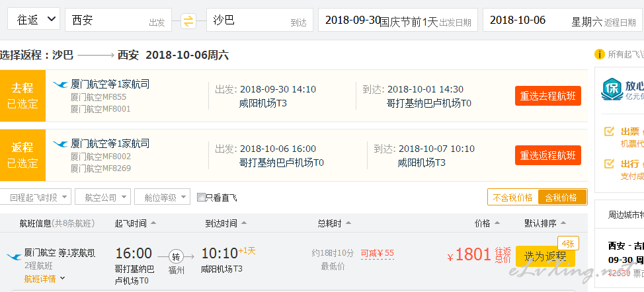Image resolution: width=644 pixels, height=292 pixels.
Task: Sort flights by 起飞时间 arrow
Action: click(x=153, y=223)
